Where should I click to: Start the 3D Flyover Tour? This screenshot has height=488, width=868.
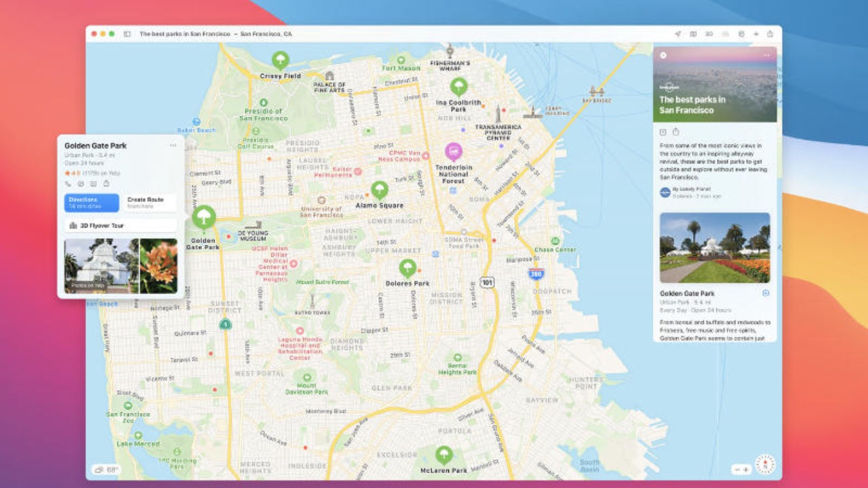point(121,226)
